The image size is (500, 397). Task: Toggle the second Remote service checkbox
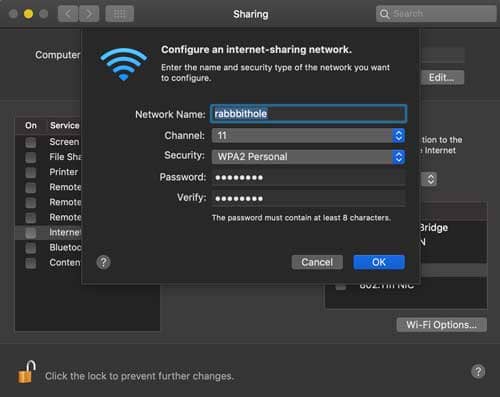[x=31, y=203]
